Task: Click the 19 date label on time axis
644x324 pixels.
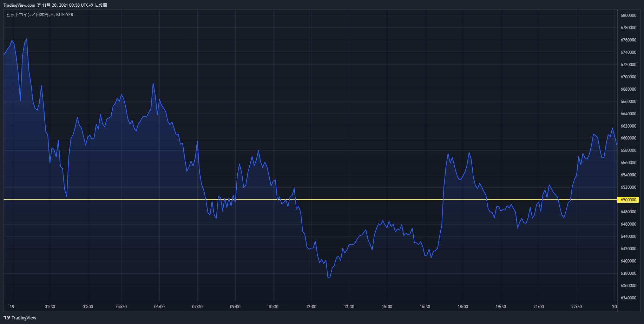Action: (12, 307)
